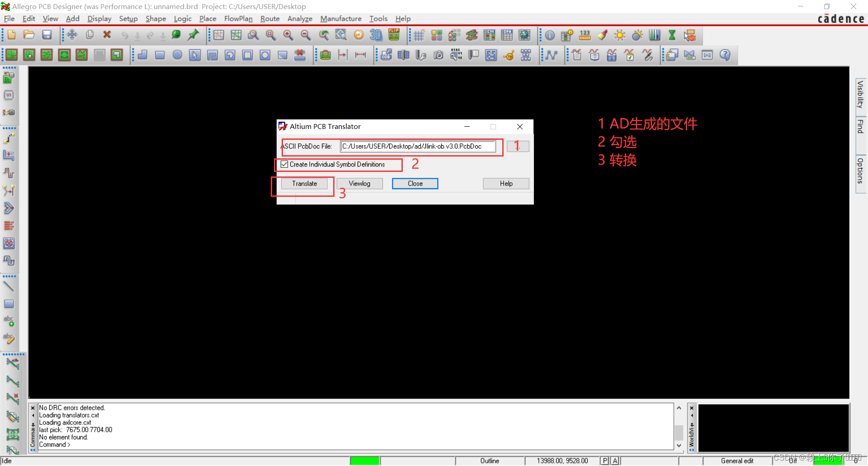This screenshot has height=466, width=868.
Task: Click the green status indicator in status bar
Action: 364,461
